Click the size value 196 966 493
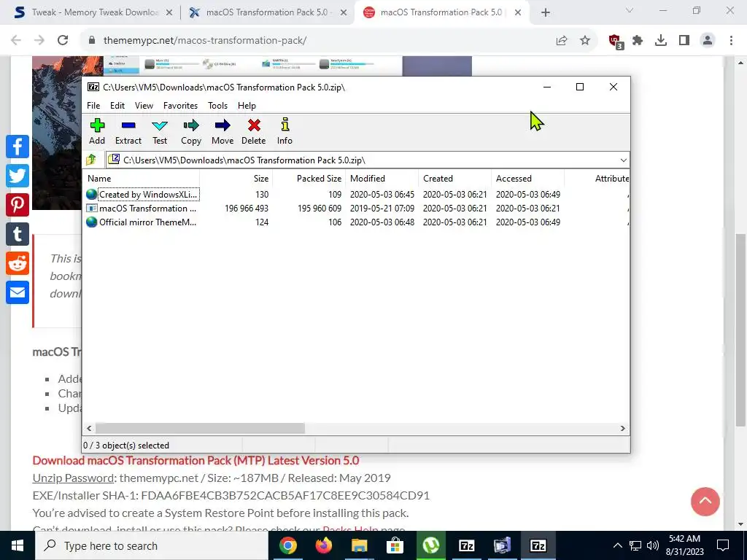The height and width of the screenshot is (560, 747). (x=247, y=208)
